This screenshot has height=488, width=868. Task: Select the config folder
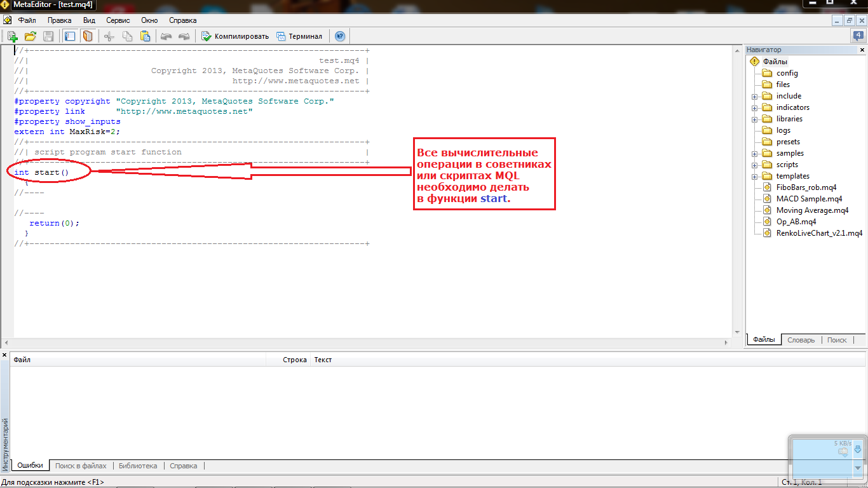(787, 73)
